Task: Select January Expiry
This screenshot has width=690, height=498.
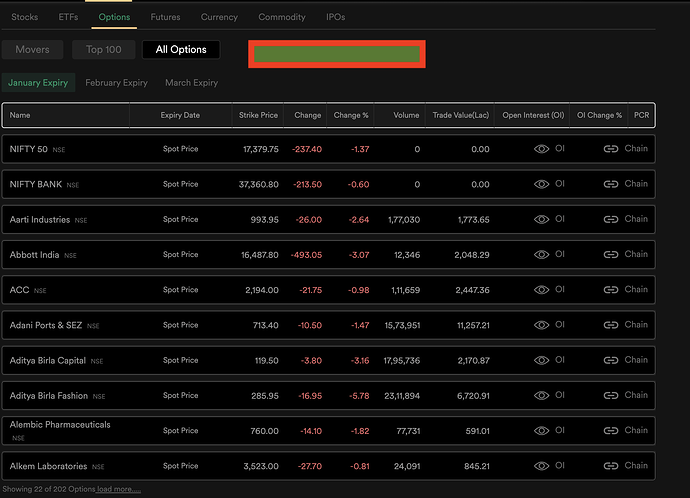Action: 38,83
